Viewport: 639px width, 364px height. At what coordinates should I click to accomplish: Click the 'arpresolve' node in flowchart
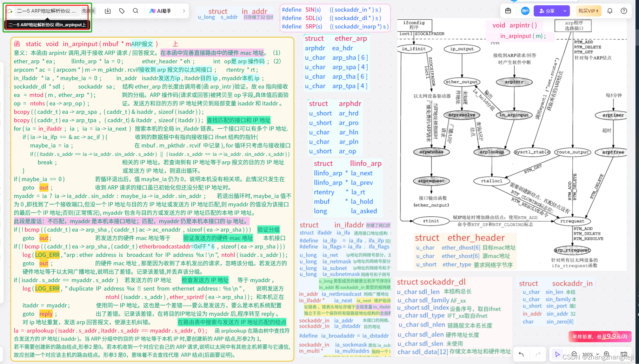pos(461,115)
